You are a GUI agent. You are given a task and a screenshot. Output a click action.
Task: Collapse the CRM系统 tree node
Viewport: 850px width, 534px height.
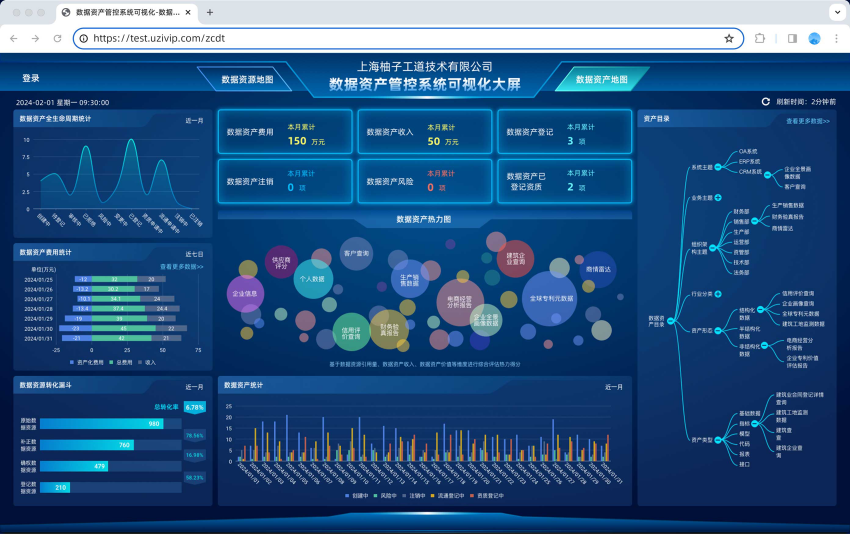(x=766, y=172)
